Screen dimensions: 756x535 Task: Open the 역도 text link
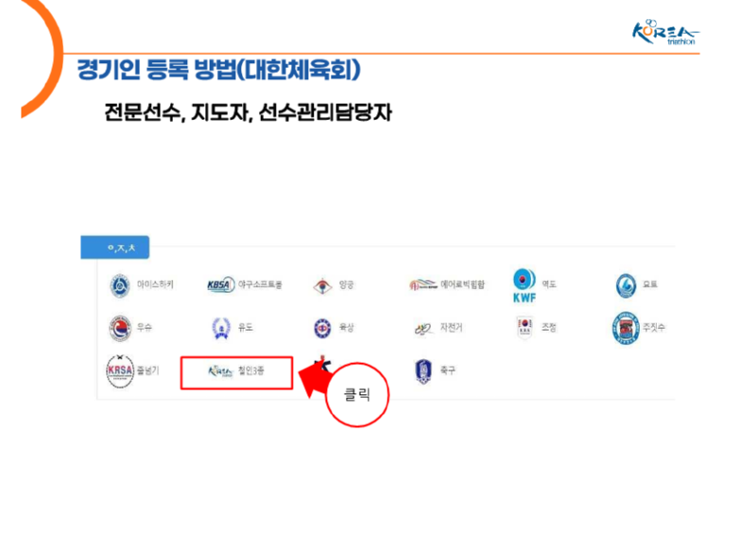pos(549,285)
